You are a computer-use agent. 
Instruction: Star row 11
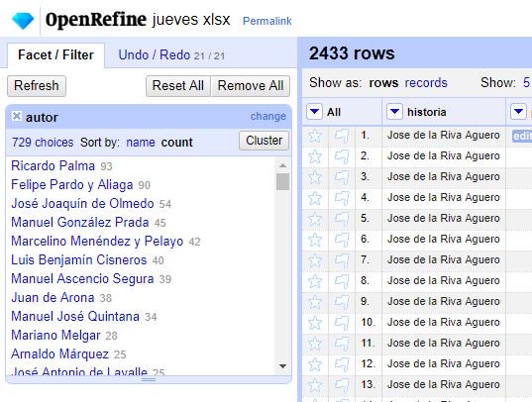(x=315, y=344)
